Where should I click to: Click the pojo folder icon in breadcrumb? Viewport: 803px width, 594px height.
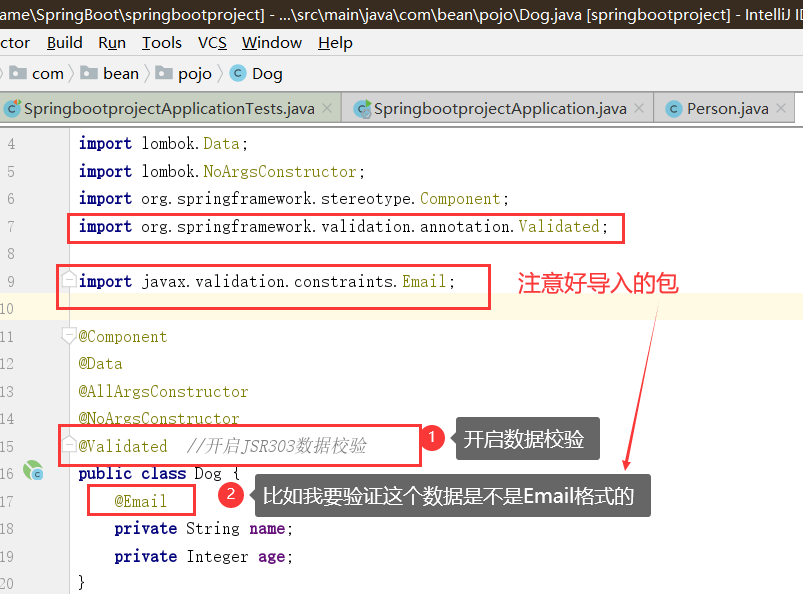click(x=164, y=73)
